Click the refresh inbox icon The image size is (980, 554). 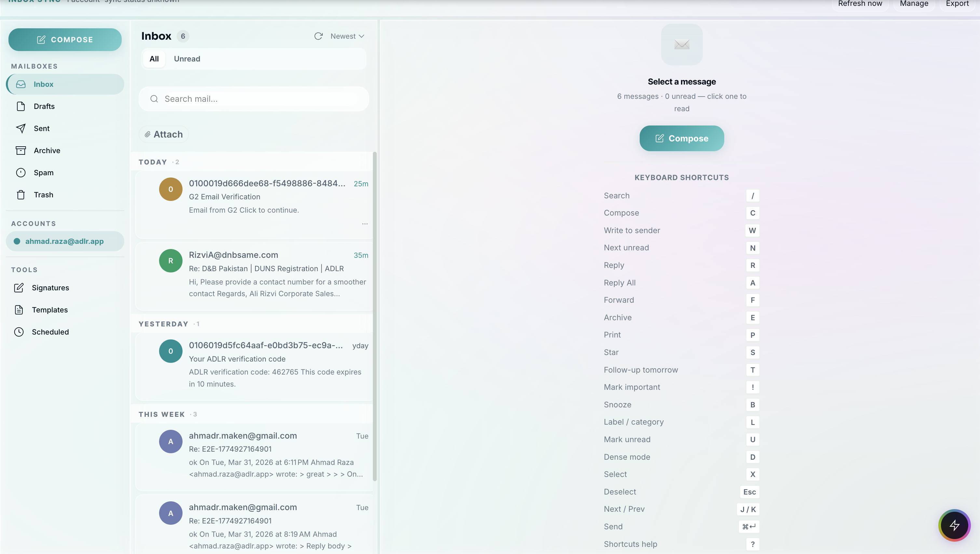(318, 36)
